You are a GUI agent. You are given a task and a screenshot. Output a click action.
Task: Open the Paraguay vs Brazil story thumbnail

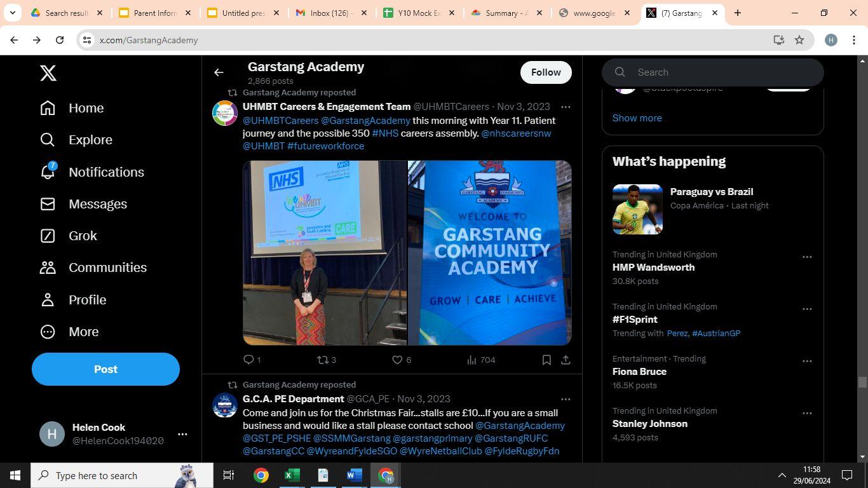click(x=637, y=209)
